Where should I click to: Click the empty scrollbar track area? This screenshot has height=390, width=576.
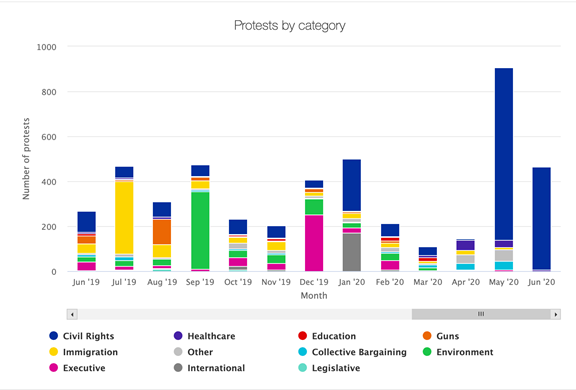tap(244, 314)
